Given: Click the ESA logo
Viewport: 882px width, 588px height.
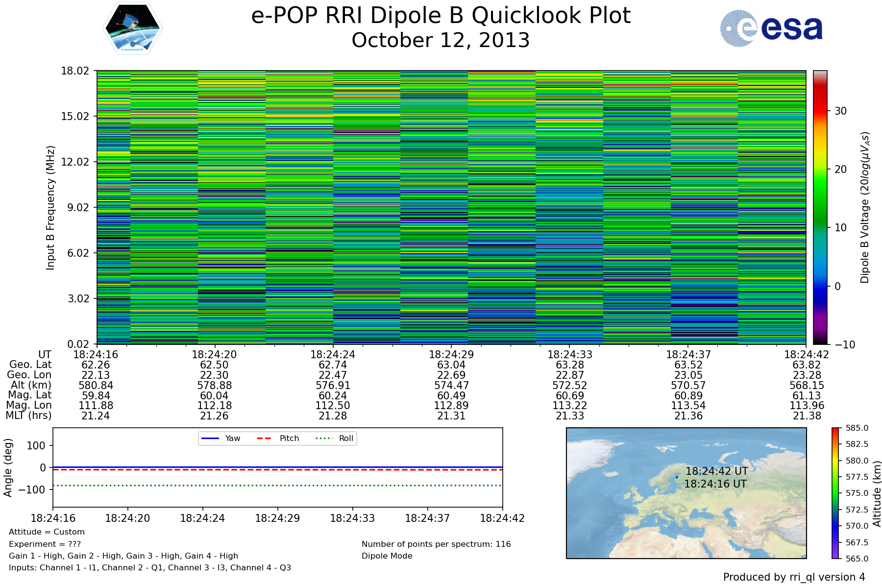Looking at the screenshot, I should tap(771, 28).
